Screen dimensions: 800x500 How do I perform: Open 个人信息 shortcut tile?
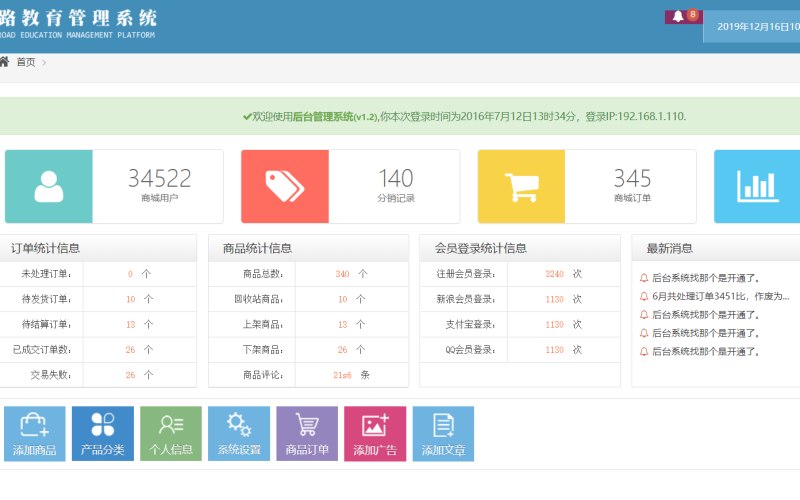coord(171,434)
